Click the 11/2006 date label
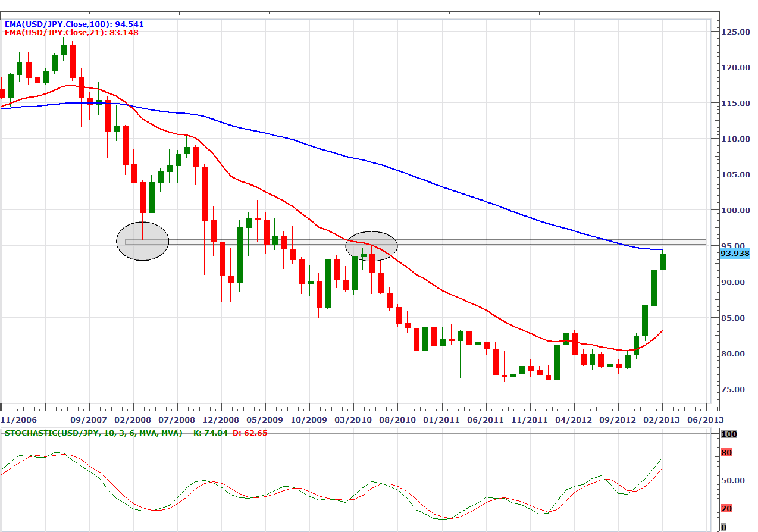This screenshot has width=758, height=532. point(18,419)
